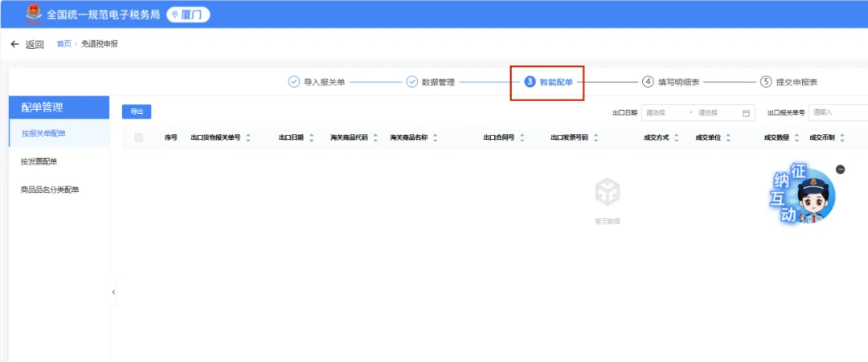868x362 pixels.
Task: Sort by 出口合同号 column arrows
Action: [x=522, y=138]
